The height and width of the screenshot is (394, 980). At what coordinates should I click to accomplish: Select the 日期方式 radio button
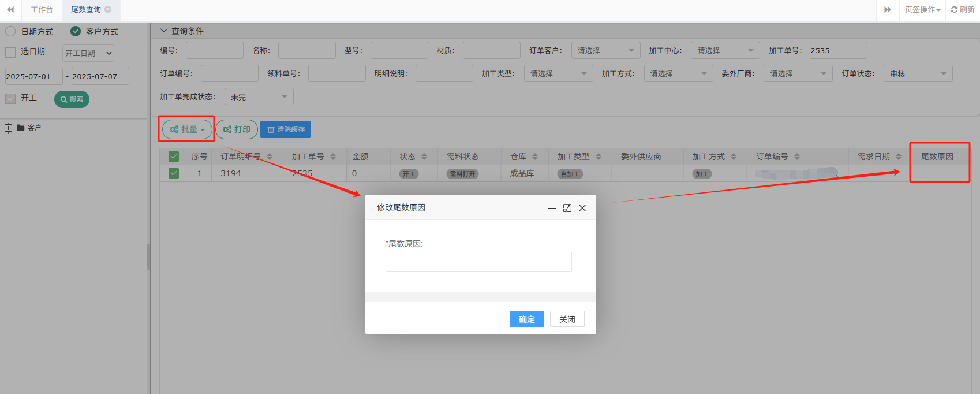[x=10, y=31]
